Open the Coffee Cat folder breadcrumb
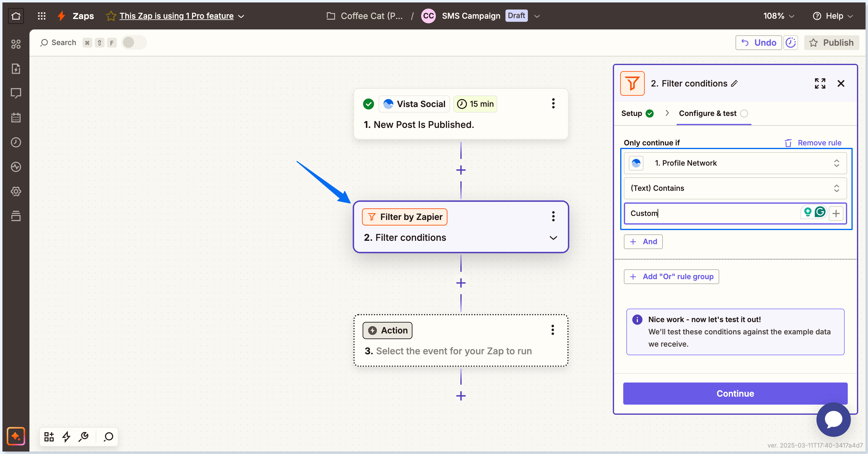 point(364,16)
